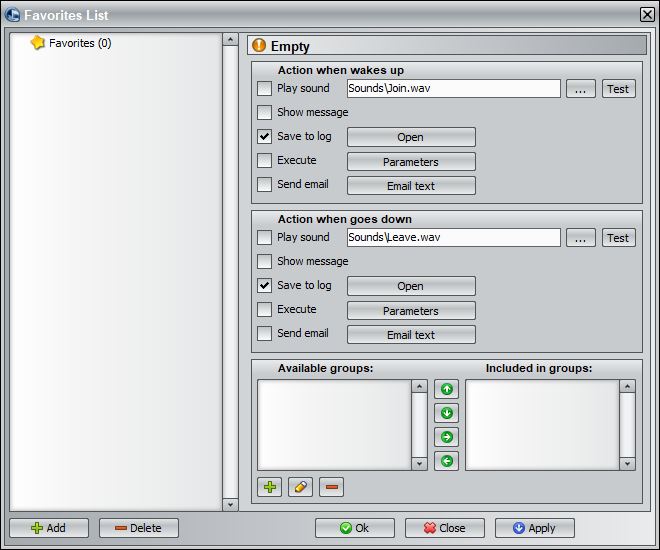Viewport: 660px width, 550px height.
Task: Open the wake-up log with Open button
Action: pyautogui.click(x=411, y=137)
